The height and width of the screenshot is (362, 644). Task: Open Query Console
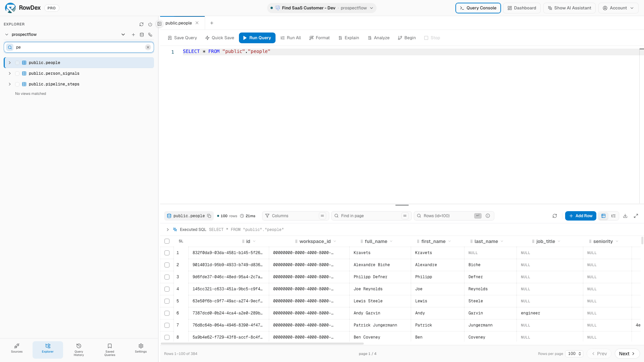point(478,8)
